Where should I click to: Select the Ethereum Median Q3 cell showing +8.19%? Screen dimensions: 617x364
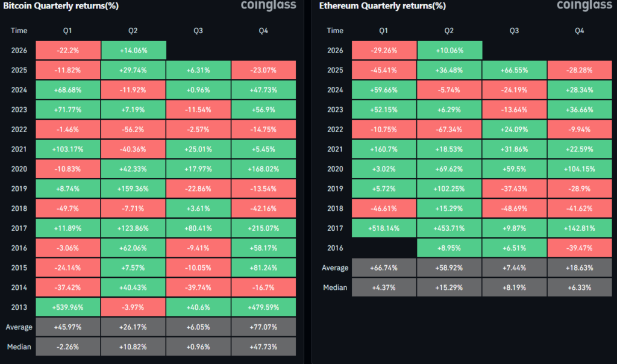514,287
